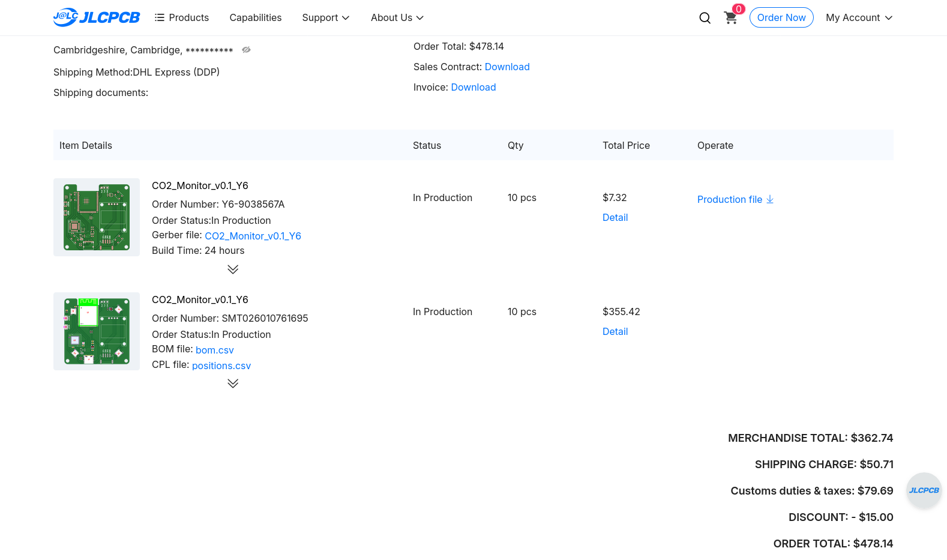Download the Invoice

pos(473,87)
